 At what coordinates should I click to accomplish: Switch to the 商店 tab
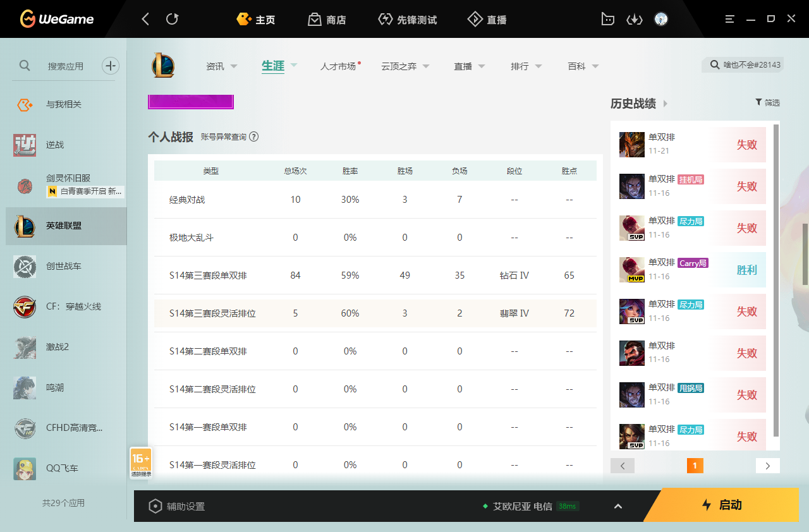327,20
